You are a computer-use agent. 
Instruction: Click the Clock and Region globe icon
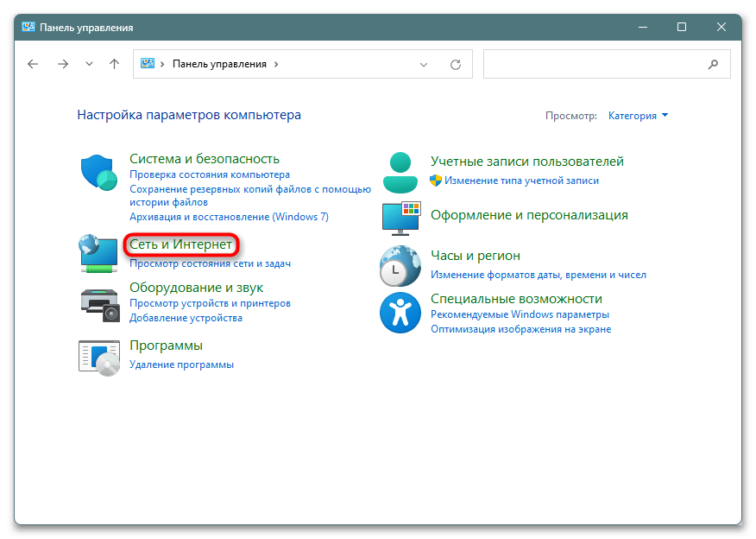(400, 266)
